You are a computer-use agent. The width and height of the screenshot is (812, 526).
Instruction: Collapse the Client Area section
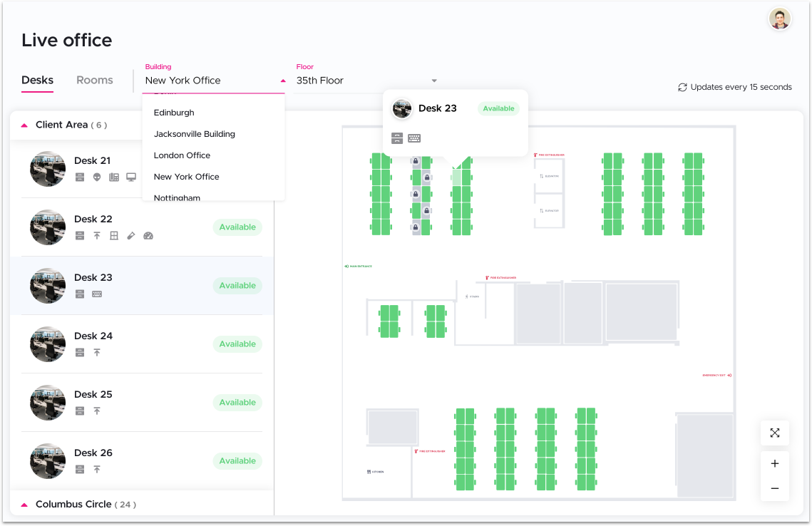coord(24,125)
